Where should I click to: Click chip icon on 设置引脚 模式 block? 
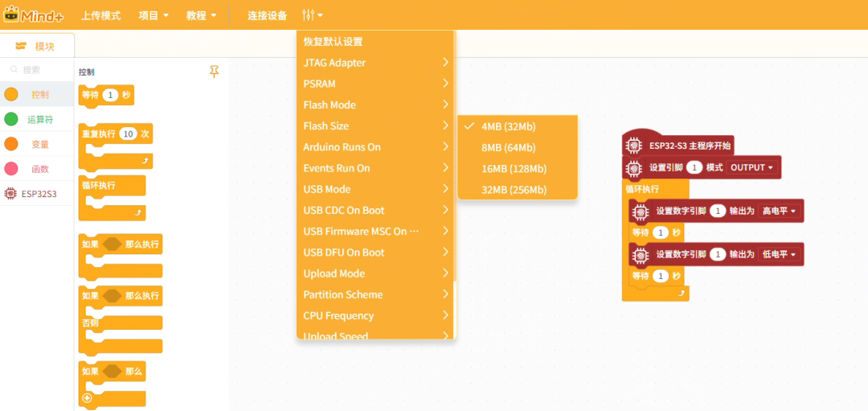point(633,167)
